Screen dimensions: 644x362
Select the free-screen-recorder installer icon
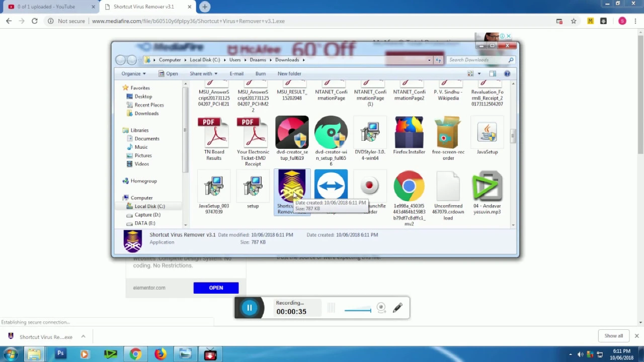tap(448, 132)
